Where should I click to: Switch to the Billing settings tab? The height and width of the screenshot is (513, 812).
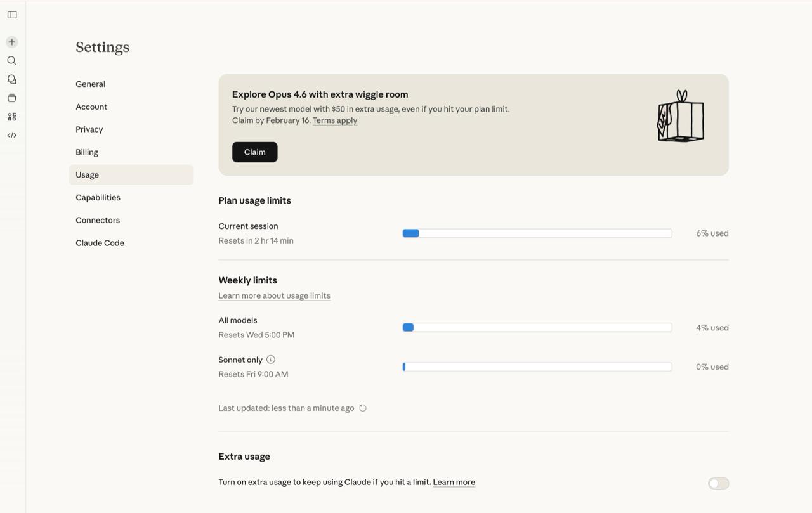click(x=87, y=152)
